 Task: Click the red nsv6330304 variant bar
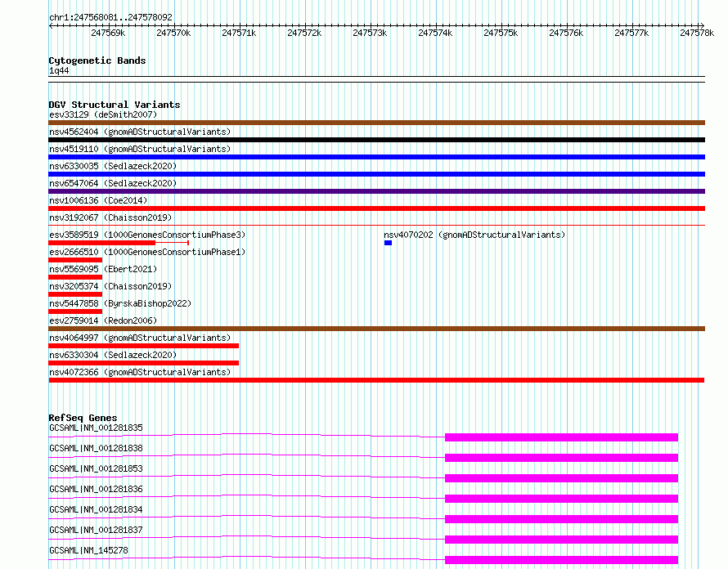(143, 363)
